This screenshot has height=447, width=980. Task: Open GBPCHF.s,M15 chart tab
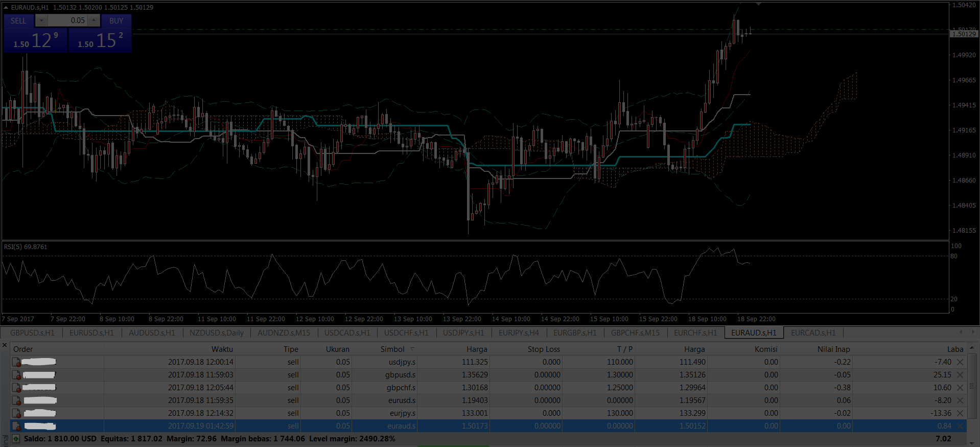(635, 333)
